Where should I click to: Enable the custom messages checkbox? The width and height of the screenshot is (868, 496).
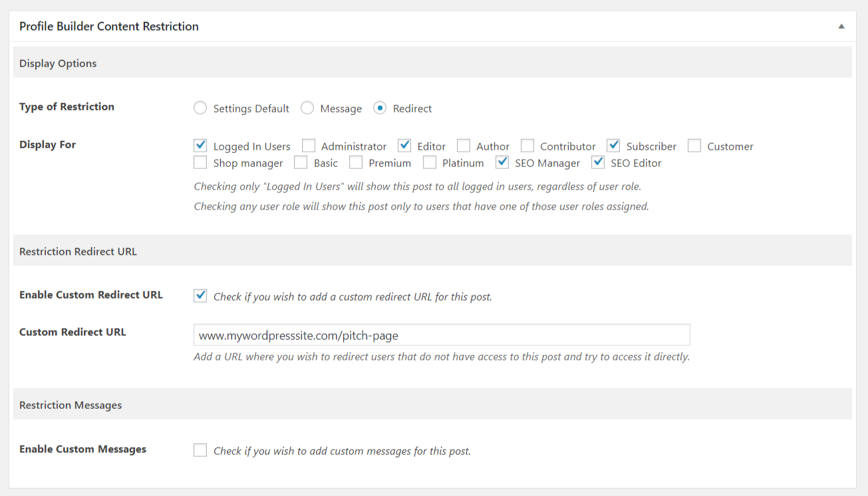pos(200,450)
